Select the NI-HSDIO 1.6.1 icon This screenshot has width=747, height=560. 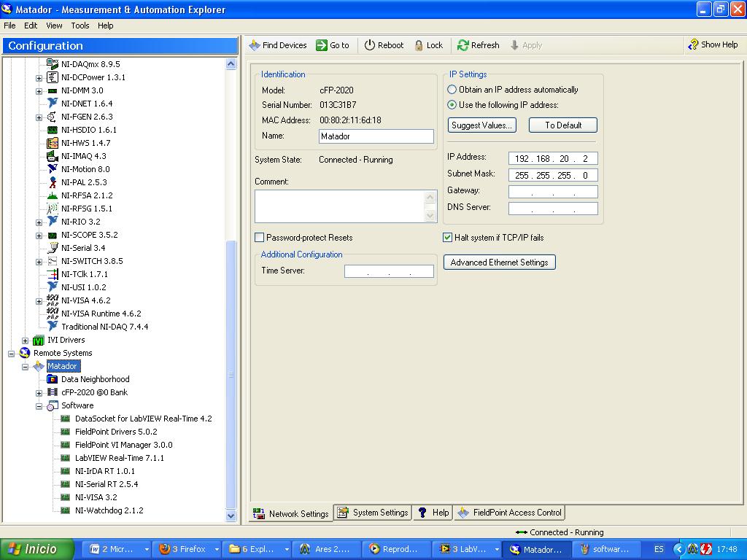point(53,130)
